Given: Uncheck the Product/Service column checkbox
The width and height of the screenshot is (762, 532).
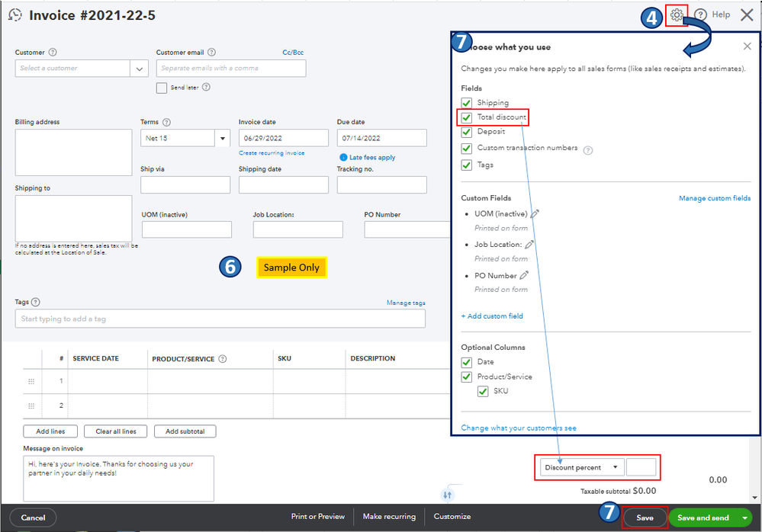Looking at the screenshot, I should coord(467,377).
